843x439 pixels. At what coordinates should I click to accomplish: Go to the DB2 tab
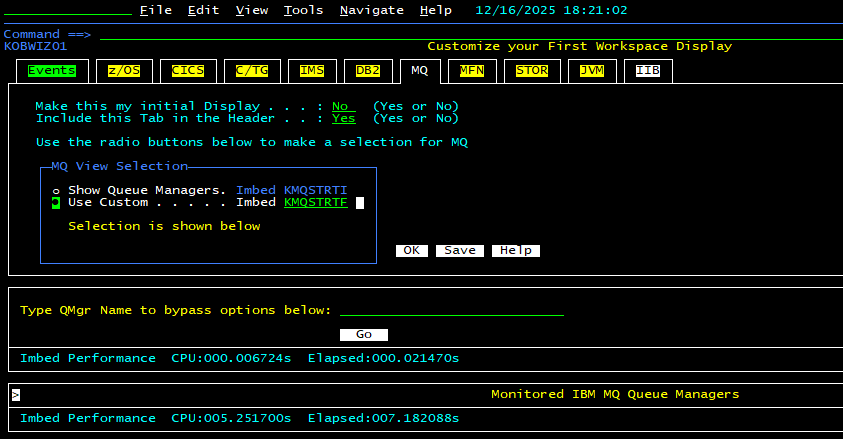[368, 71]
